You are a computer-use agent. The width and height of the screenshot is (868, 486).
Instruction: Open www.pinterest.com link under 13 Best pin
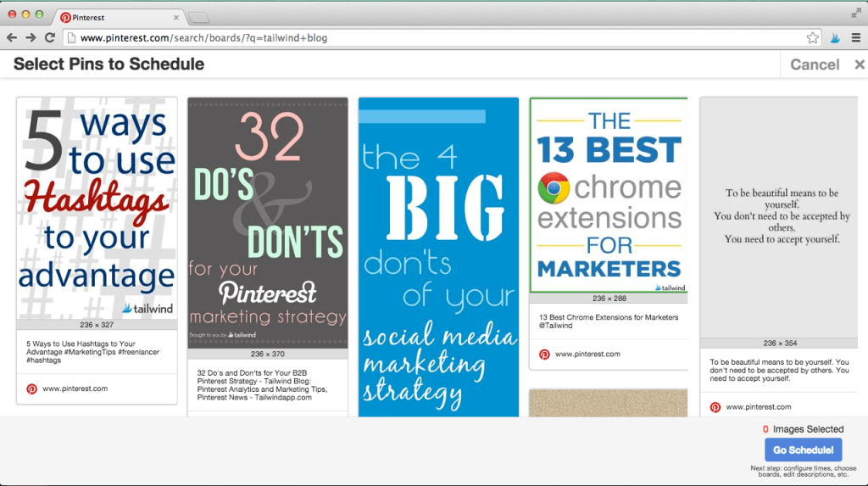coord(588,354)
